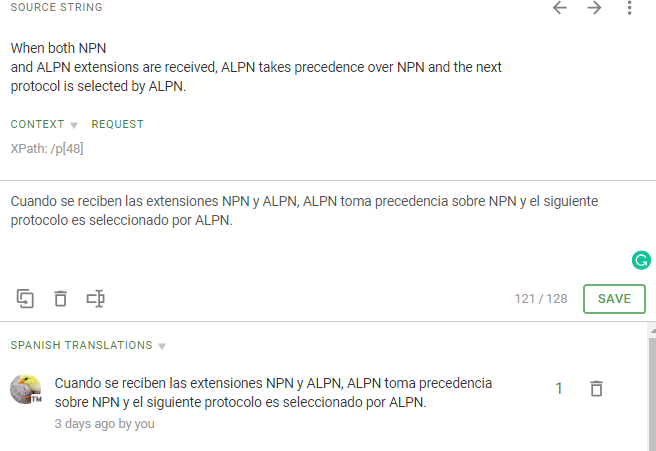656x451 pixels.
Task: Save the current translation
Action: point(614,298)
